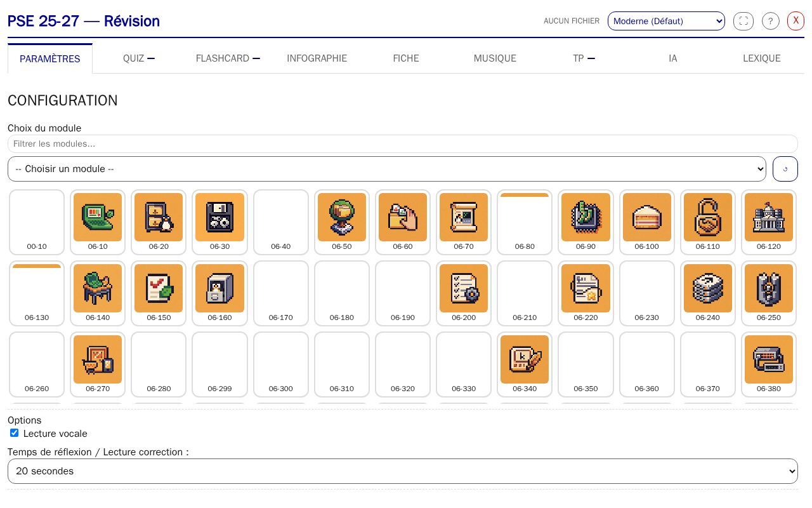Screen dimensions: 812x508
Task: Choose module 06-30 floppy disk icon
Action: click(x=219, y=222)
